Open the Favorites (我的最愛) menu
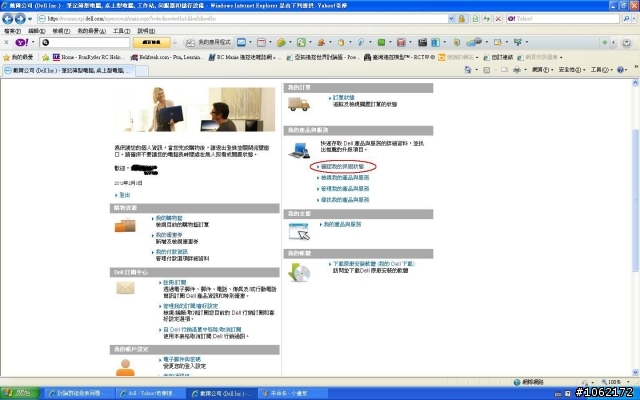Screen dimensions: 640x400 (x=91, y=31)
